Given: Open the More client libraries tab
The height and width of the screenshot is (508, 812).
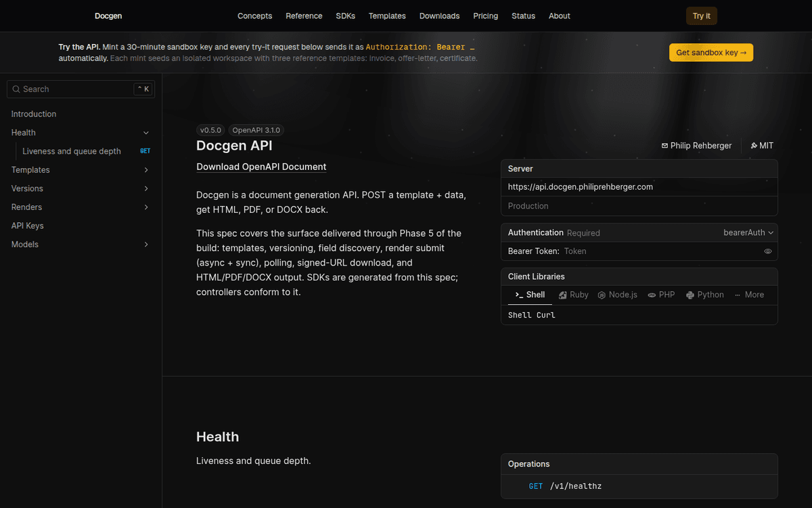Looking at the screenshot, I should click(x=749, y=295).
